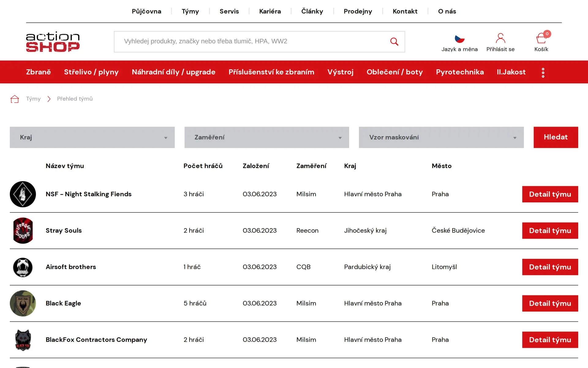Open the Týmy top menu item

(190, 11)
